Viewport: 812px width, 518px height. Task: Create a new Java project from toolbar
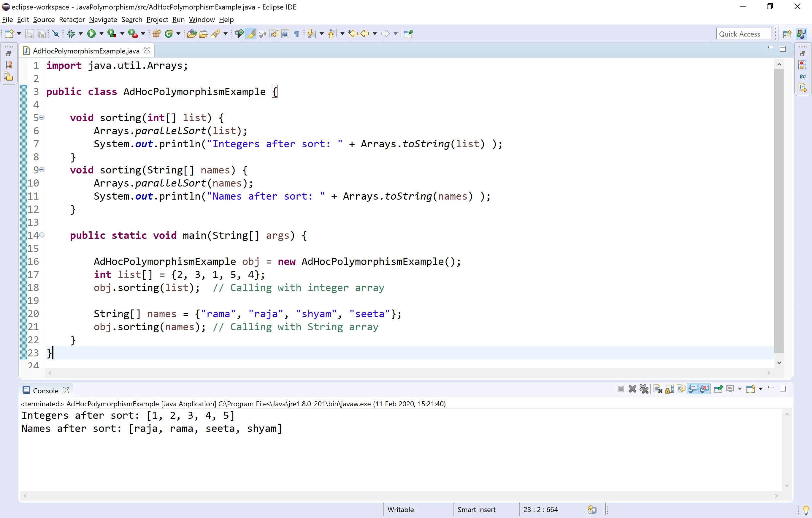[x=156, y=33]
